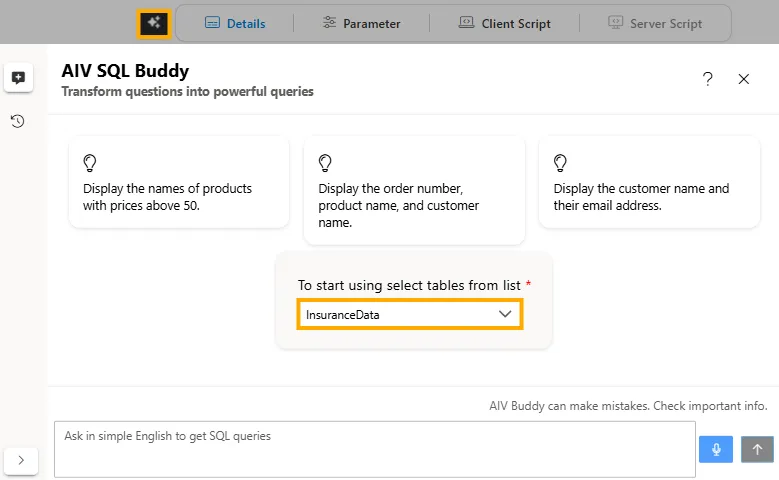The height and width of the screenshot is (480, 779).
Task: Open the InsuranceData table dropdown
Action: (409, 314)
